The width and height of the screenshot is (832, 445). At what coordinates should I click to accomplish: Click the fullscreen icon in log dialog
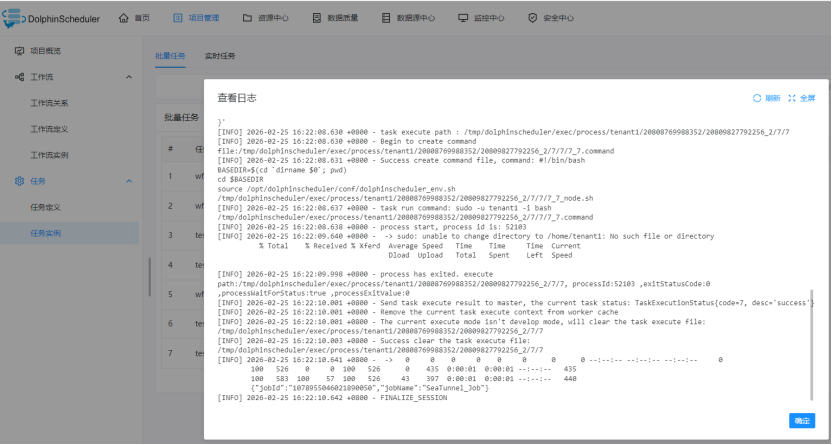(792, 98)
